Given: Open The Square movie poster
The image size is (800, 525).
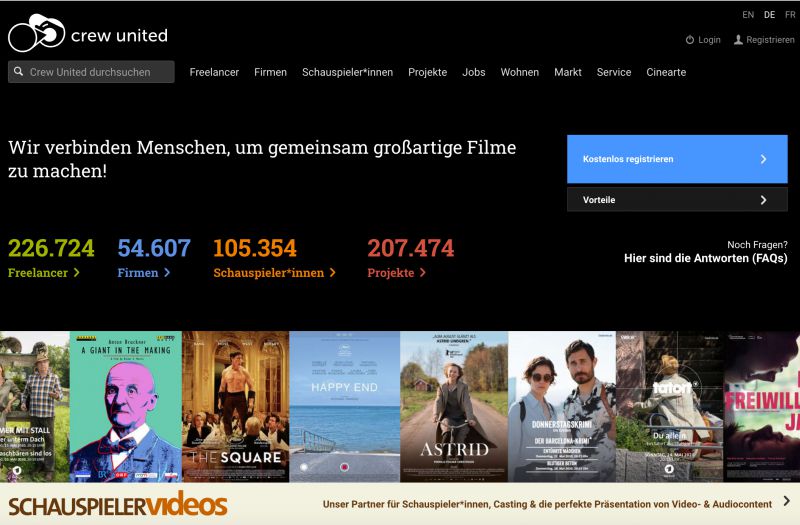Looking at the screenshot, I should pyautogui.click(x=236, y=407).
